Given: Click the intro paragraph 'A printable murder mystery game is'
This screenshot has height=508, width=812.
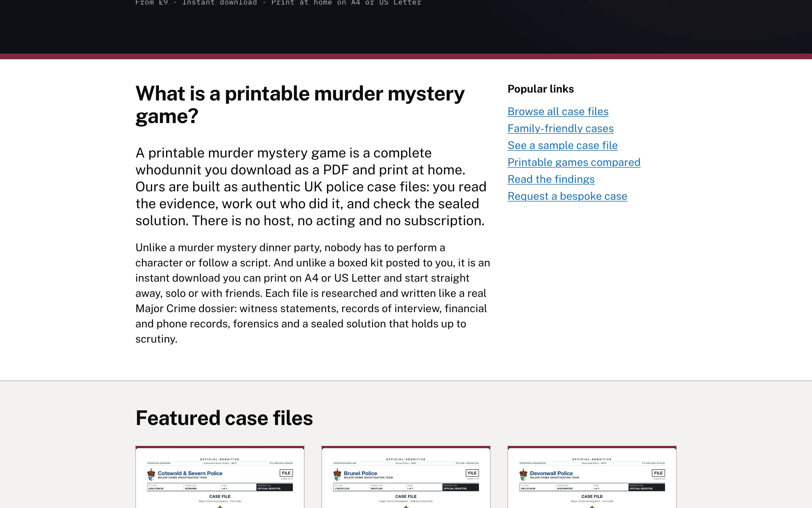Looking at the screenshot, I should pos(311,187).
